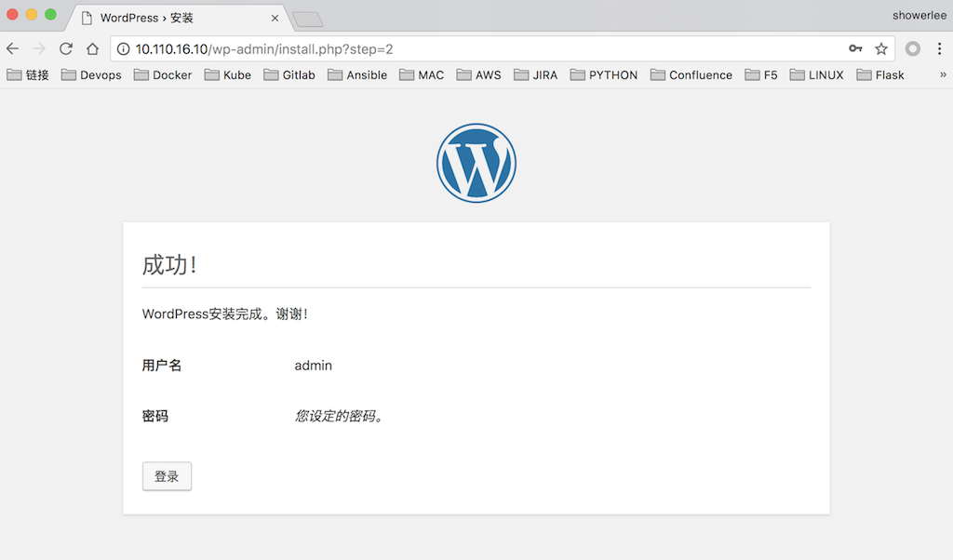Open the Ansible bookmarks folder

[357, 74]
